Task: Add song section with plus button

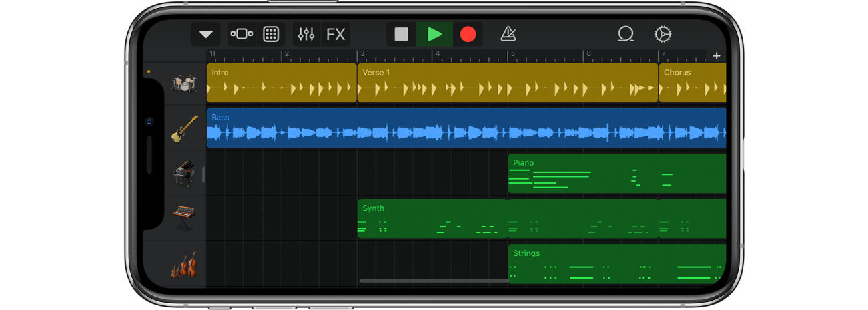Action: (x=717, y=56)
